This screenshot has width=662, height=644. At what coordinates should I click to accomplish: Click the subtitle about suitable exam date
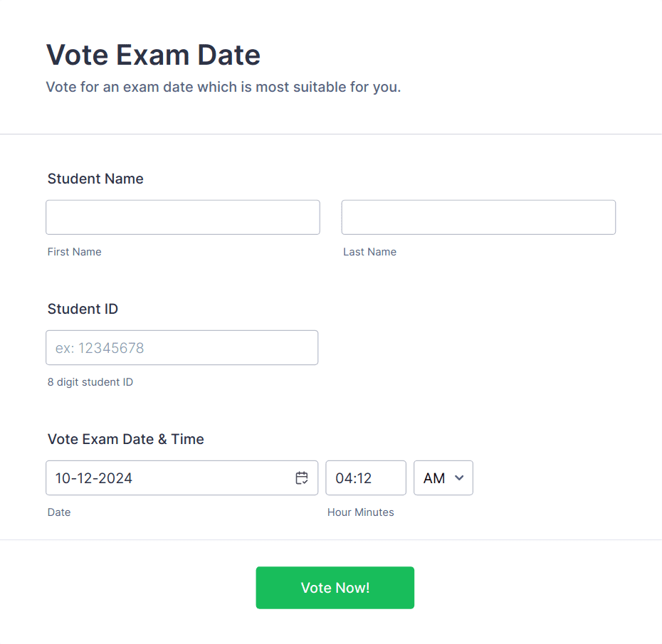click(x=224, y=87)
